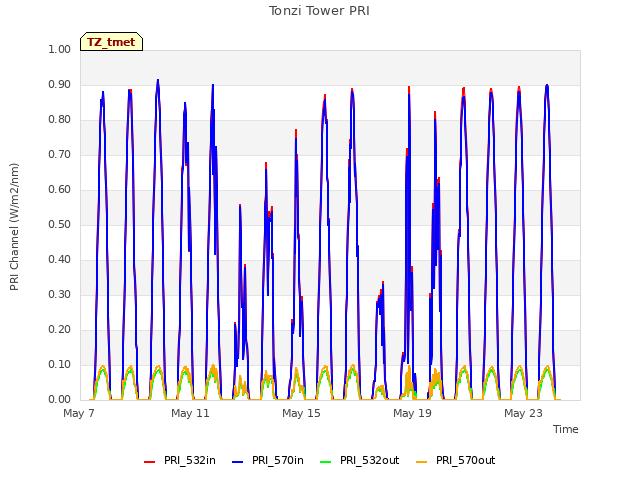Click the blue PRI_570in legend swatch
Image resolution: width=640 pixels, height=480 pixels.
tap(237, 462)
